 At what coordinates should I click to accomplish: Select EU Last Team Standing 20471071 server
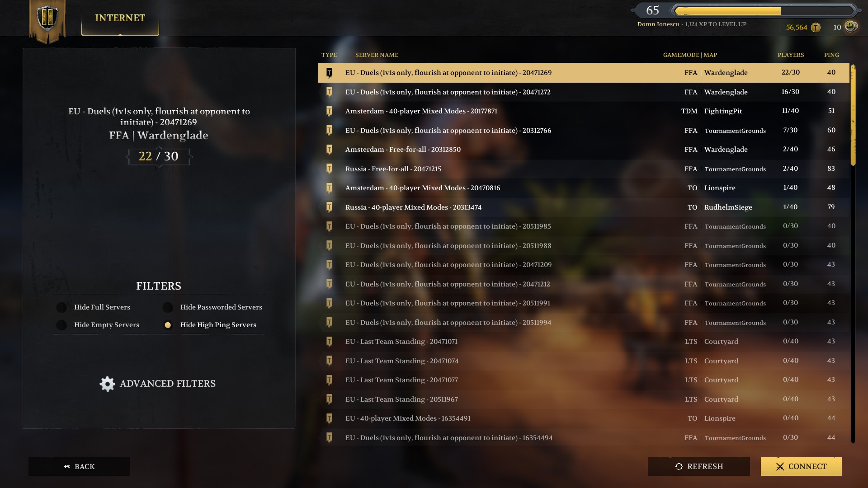[584, 342]
